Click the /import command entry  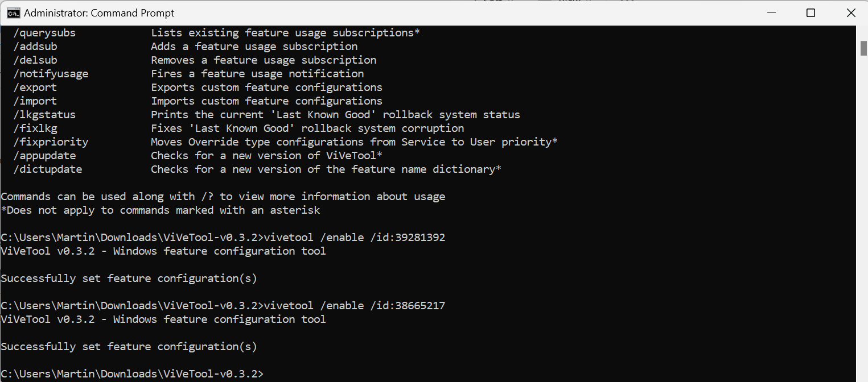[35, 101]
